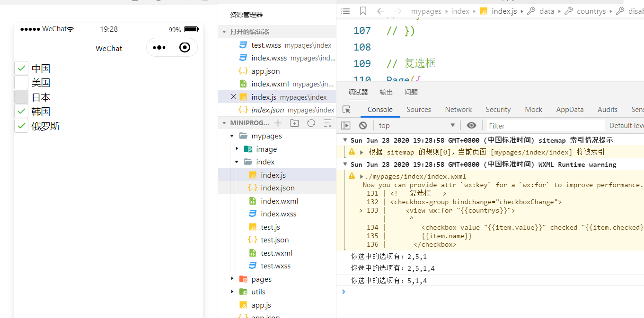Switch to the 问题 tab
The image size is (644, 318).
411,92
